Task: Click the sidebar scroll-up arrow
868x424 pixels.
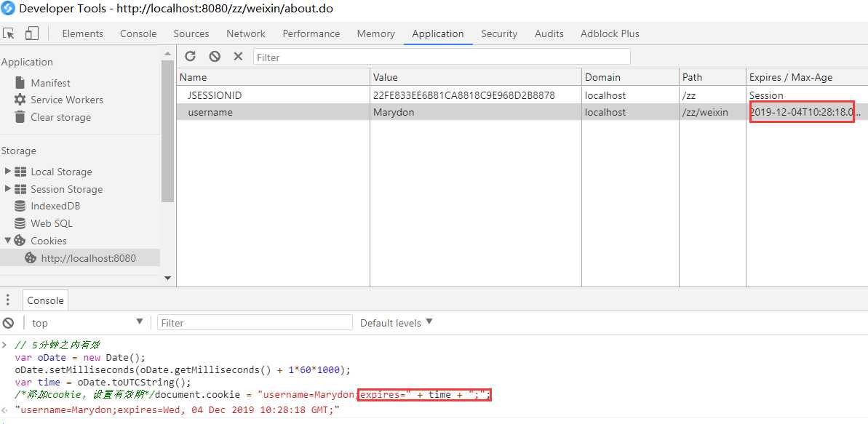Action: point(167,54)
